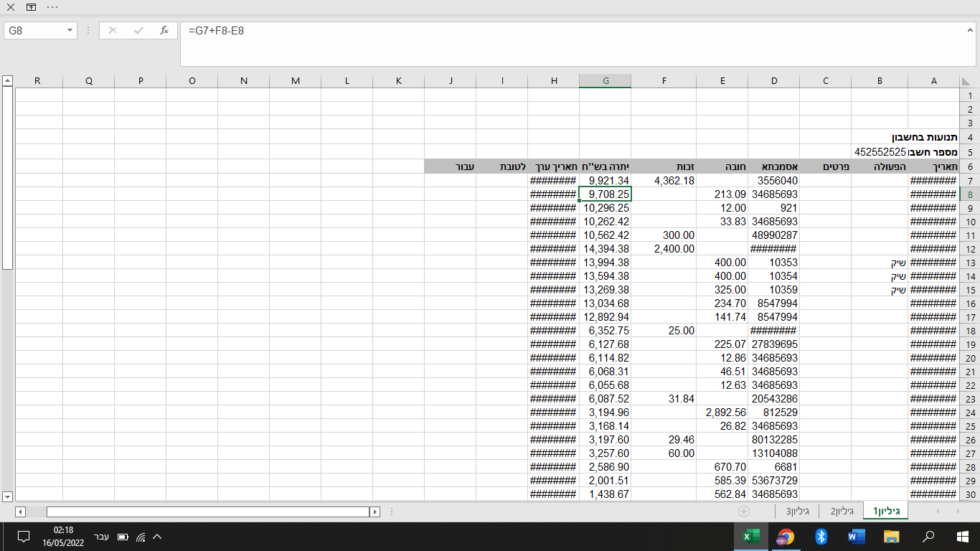
Task: Click the header cell לטובת
Action: [x=502, y=166]
